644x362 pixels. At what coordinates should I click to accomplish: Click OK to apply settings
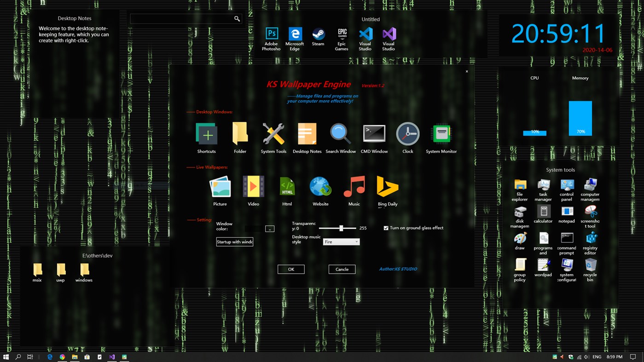(291, 269)
